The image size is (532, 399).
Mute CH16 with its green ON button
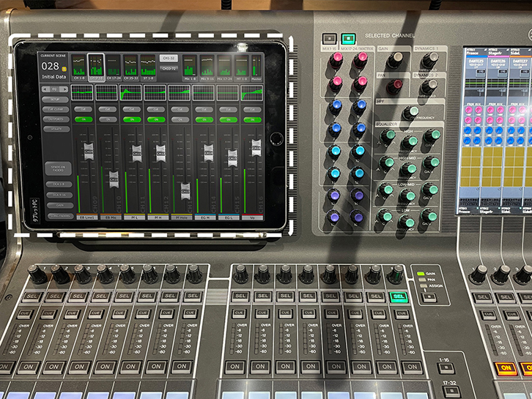(251, 119)
